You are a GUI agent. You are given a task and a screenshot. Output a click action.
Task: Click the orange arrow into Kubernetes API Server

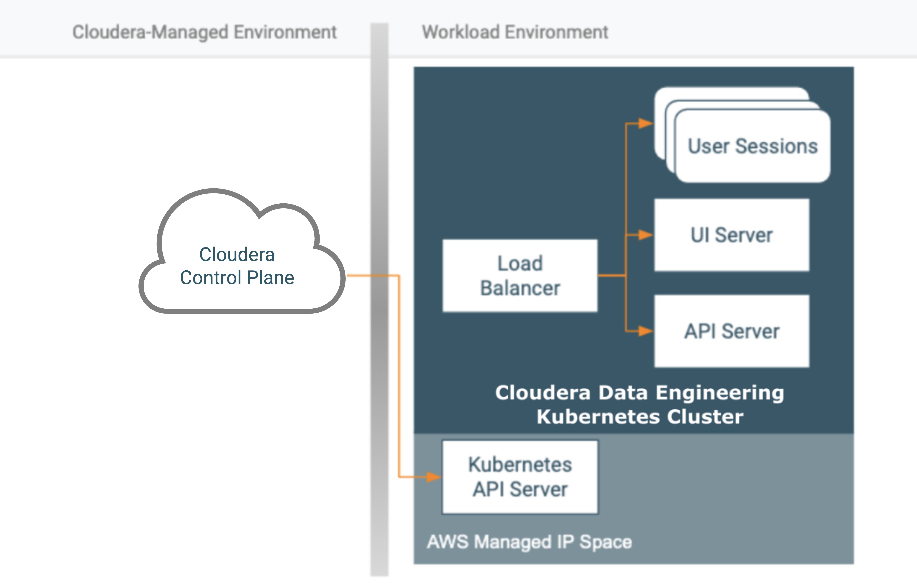click(432, 477)
